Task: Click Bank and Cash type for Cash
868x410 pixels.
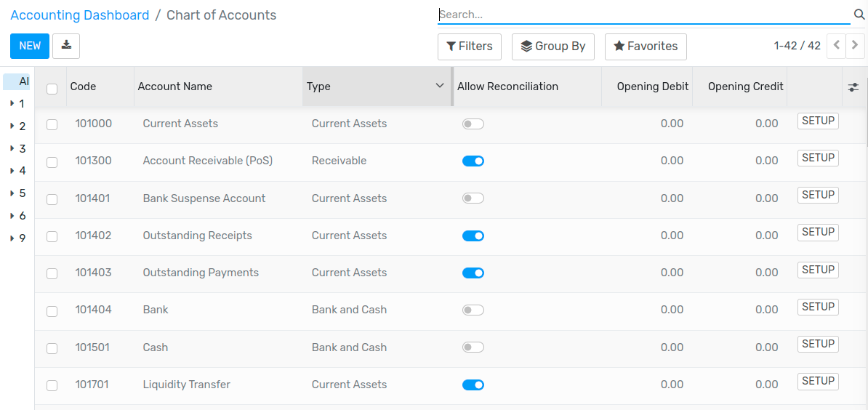Action: click(349, 347)
